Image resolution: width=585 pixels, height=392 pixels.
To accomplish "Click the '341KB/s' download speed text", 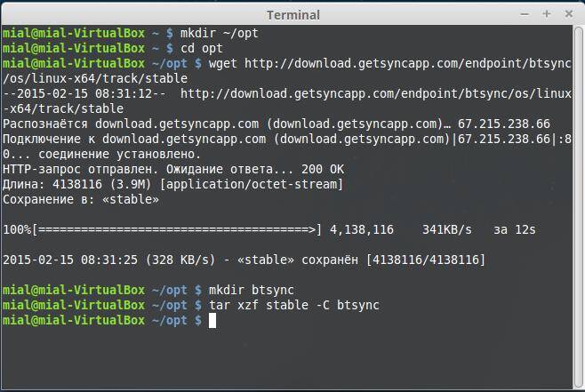I will [x=450, y=229].
